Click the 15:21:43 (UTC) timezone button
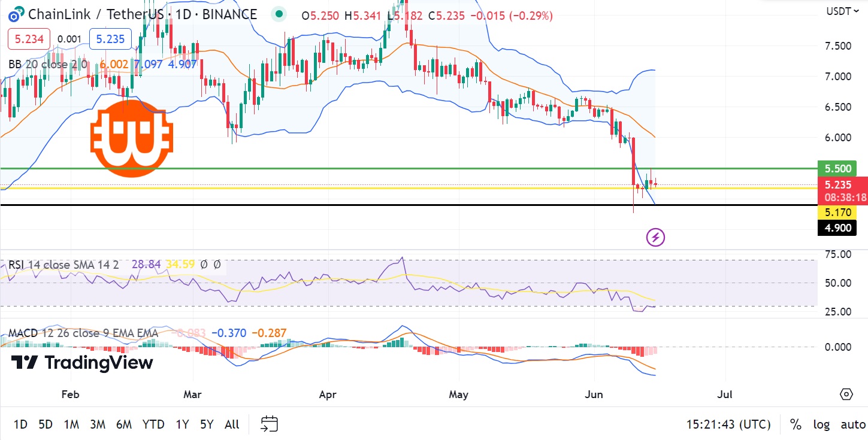Screen dimensions: 868x440 [728, 424]
